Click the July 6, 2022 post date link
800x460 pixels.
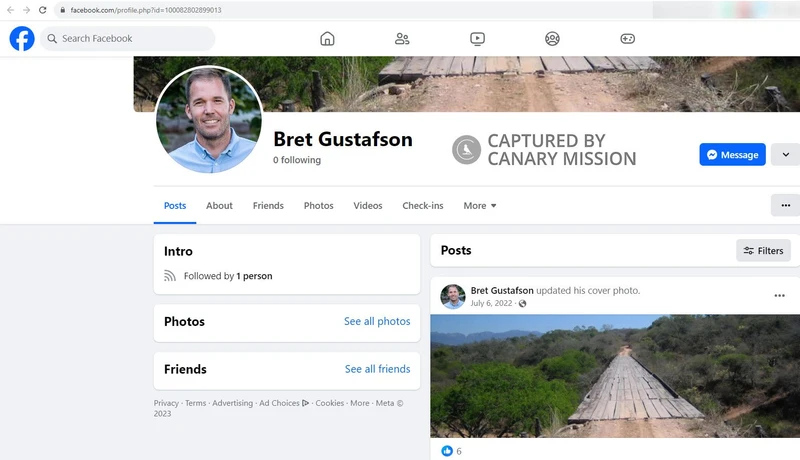491,303
